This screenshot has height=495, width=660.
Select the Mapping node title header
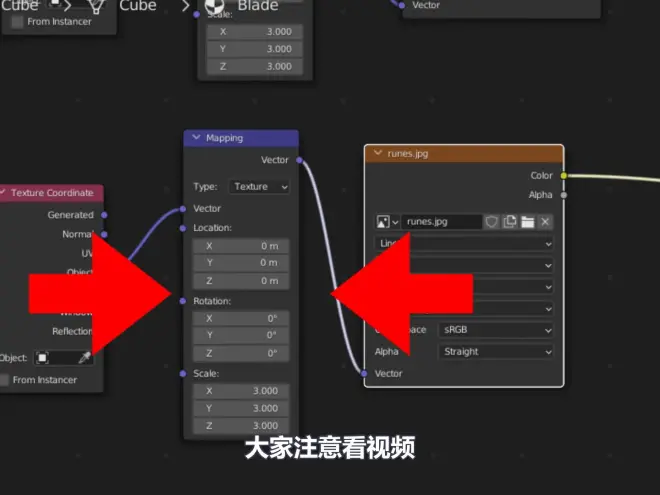click(241, 138)
